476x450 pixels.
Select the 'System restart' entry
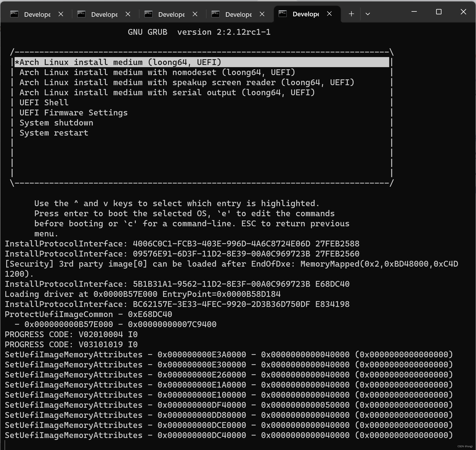54,133
